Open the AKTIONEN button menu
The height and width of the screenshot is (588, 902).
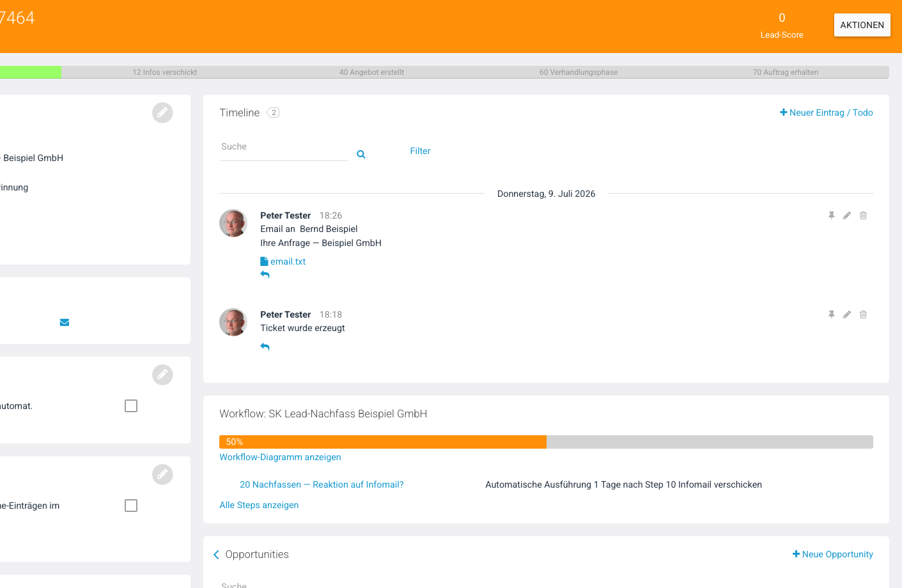862,25
